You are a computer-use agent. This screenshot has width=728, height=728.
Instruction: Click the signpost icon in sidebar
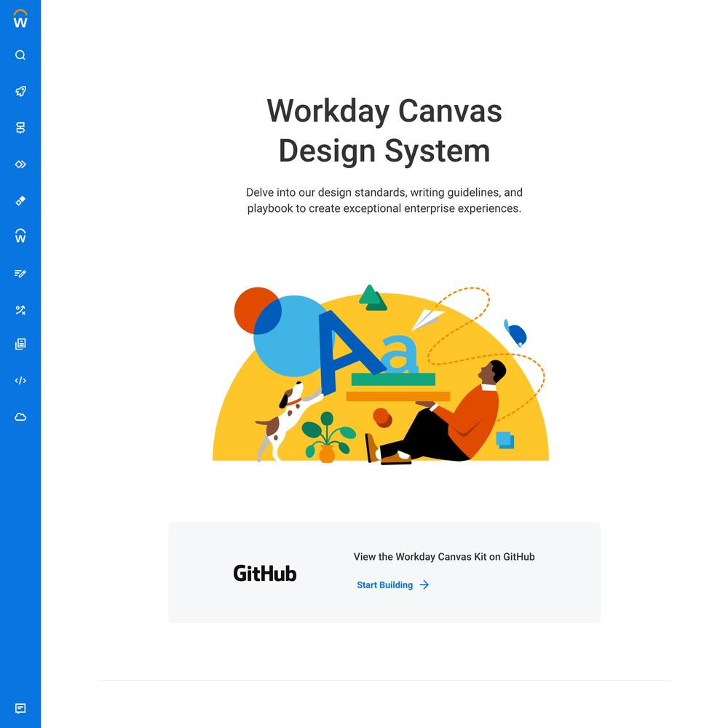coord(20,127)
